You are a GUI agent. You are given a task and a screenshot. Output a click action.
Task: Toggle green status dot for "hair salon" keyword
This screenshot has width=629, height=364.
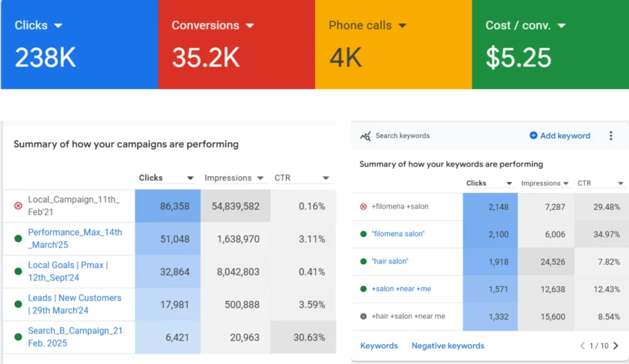(x=363, y=261)
